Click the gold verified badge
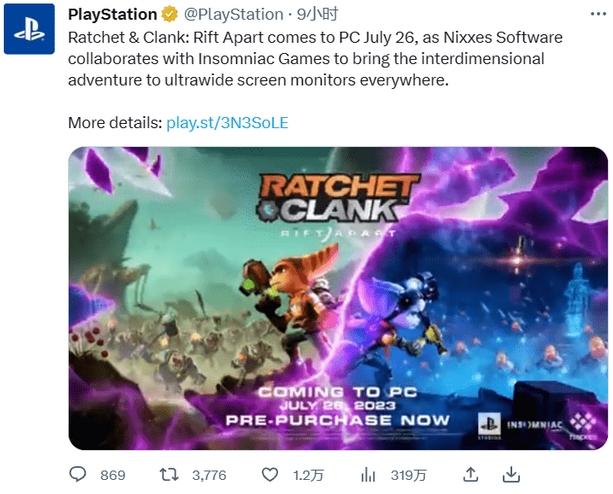This screenshot has width=613, height=494. 172,14
